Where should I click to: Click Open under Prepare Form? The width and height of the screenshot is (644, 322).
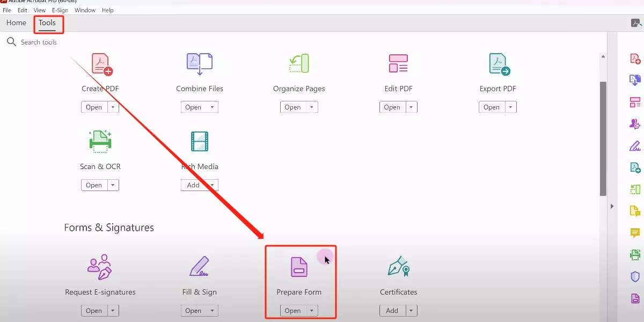(294, 310)
